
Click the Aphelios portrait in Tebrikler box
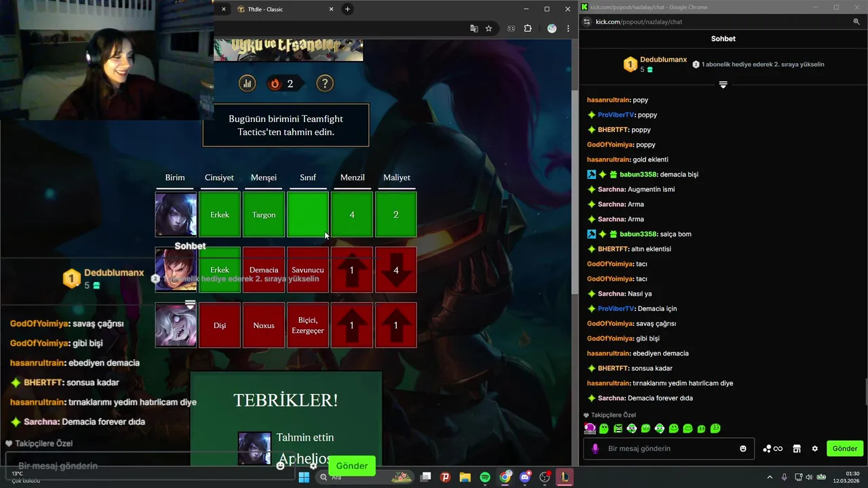254,448
